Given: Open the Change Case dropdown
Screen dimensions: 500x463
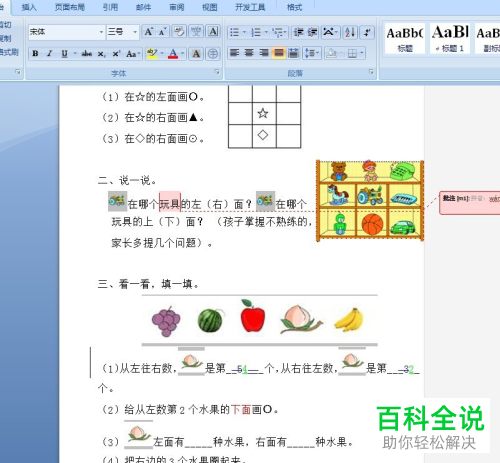Looking at the screenshot, I should click(133, 53).
